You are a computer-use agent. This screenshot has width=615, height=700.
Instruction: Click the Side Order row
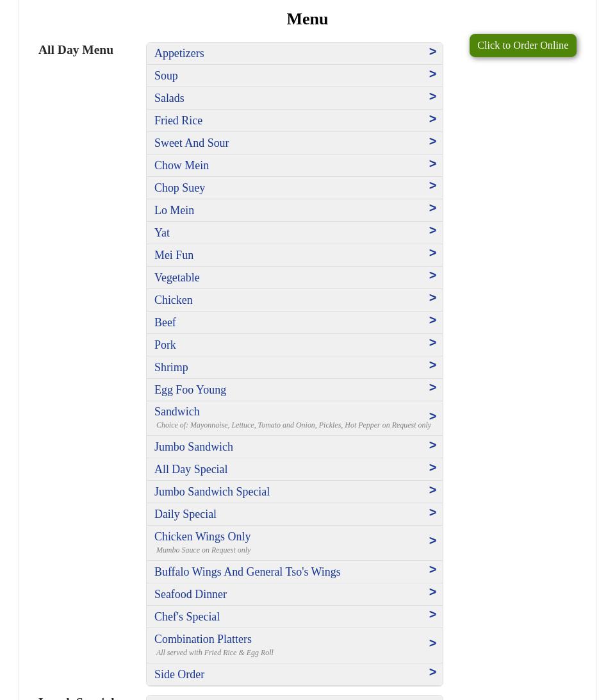pyautogui.click(x=294, y=674)
